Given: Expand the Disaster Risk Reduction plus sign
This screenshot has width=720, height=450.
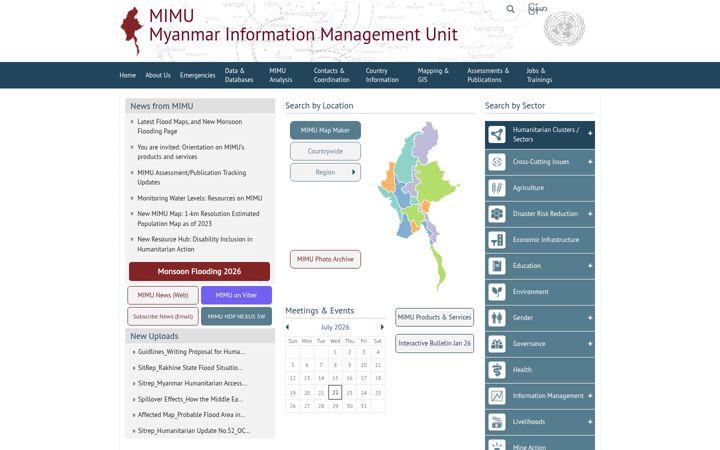Looking at the screenshot, I should pos(590,214).
